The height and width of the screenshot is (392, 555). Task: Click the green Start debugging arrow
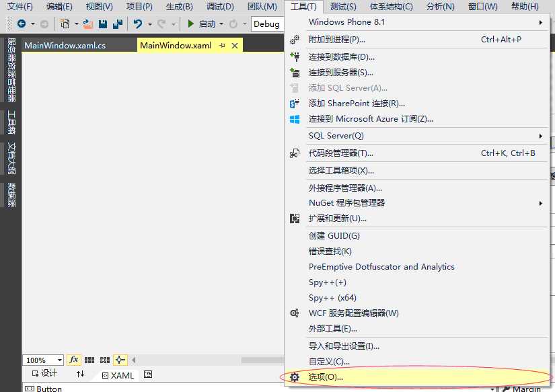190,24
